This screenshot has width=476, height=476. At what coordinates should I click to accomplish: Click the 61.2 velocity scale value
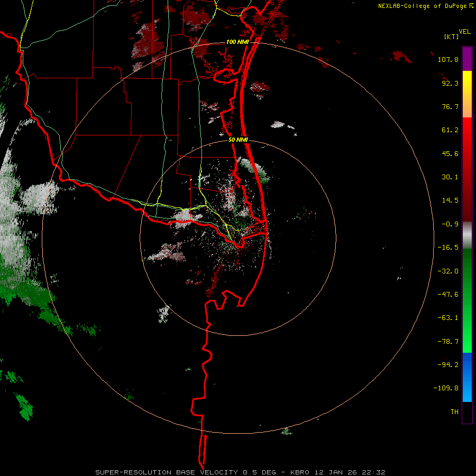tap(450, 130)
